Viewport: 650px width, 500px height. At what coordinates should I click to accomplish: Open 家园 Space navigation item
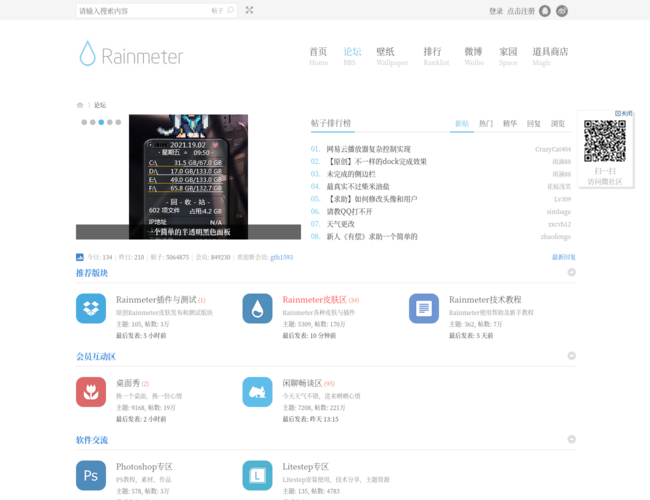coord(508,56)
